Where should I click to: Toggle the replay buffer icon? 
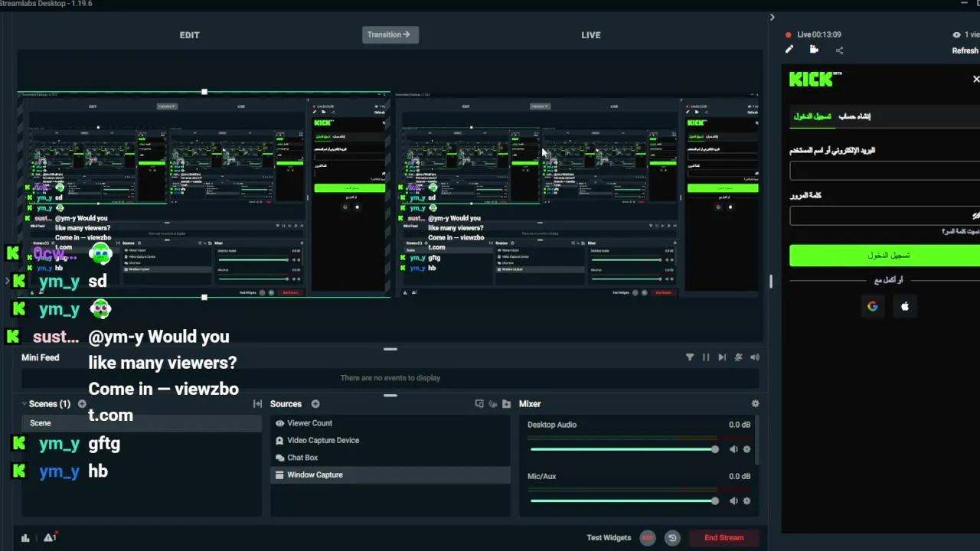click(x=672, y=538)
